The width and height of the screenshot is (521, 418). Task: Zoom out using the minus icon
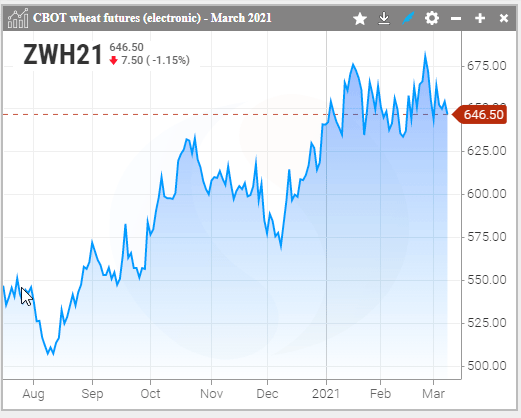[456, 18]
